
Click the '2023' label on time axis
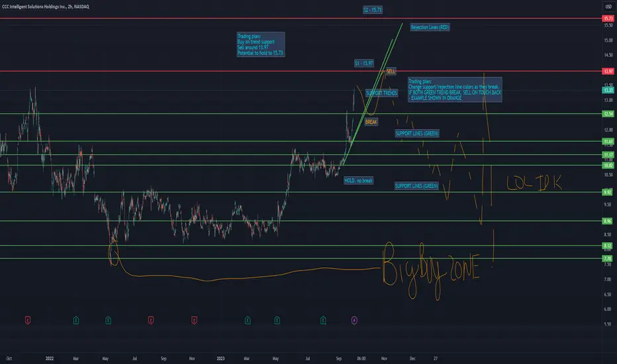coord(220,359)
